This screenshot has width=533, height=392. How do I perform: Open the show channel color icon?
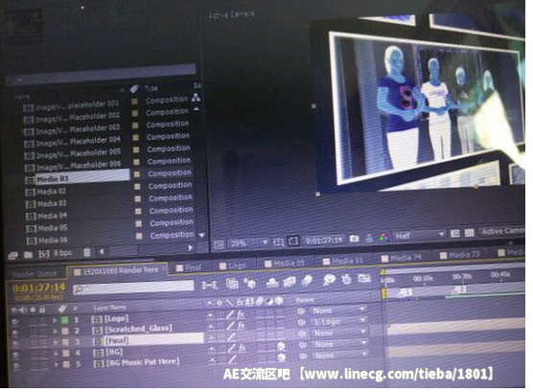point(383,238)
